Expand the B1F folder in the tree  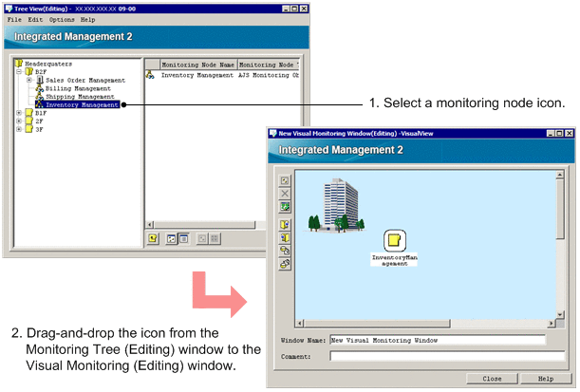pos(19,113)
